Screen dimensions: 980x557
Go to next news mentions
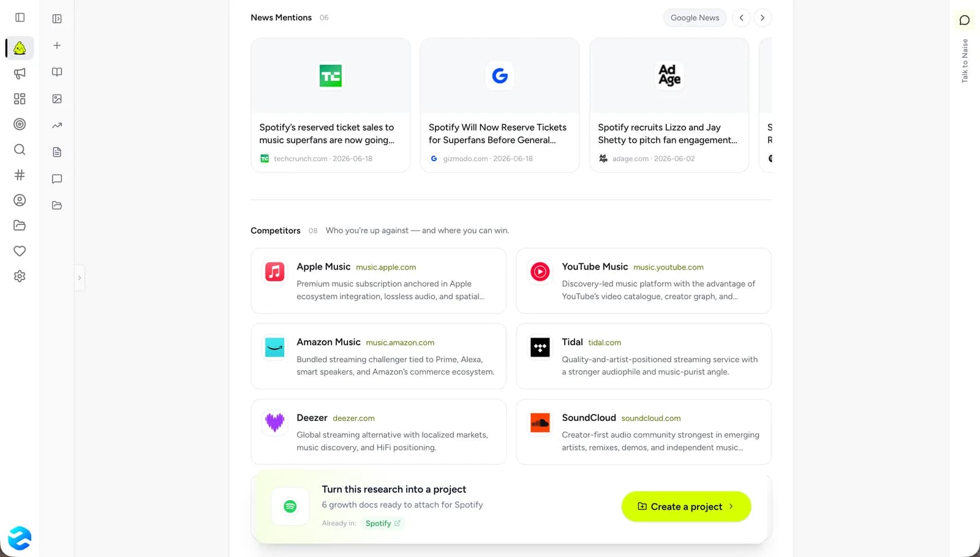(763, 18)
